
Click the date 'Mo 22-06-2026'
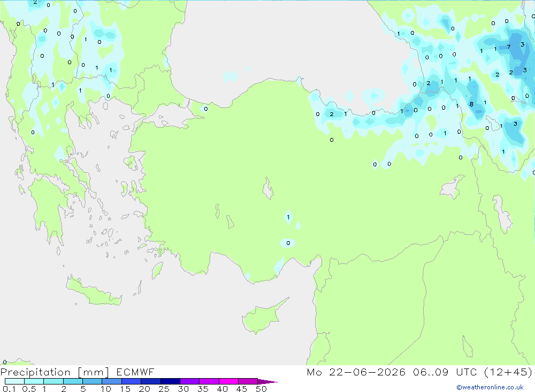click(356, 372)
